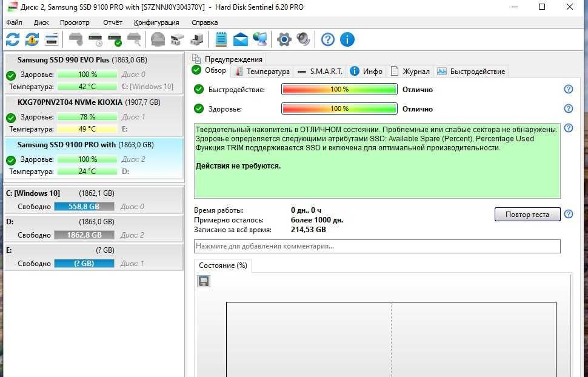Switch to the Инфо tab
Viewport: 588px width, 377px height.
pos(366,72)
